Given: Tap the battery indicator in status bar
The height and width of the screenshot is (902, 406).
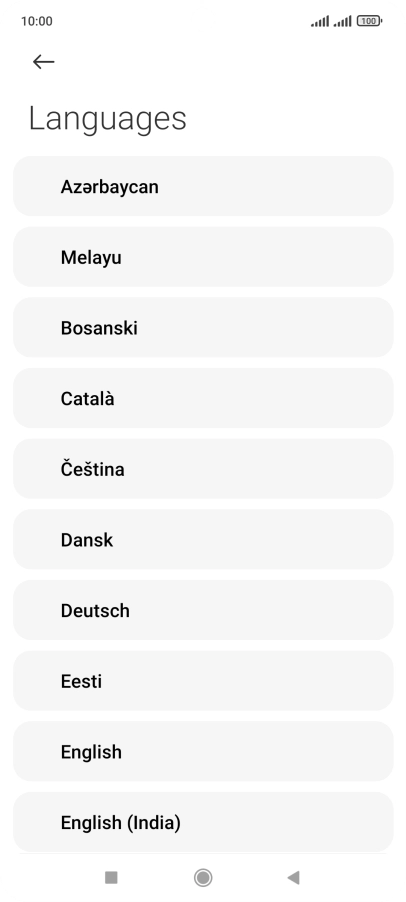Looking at the screenshot, I should coord(369,21).
